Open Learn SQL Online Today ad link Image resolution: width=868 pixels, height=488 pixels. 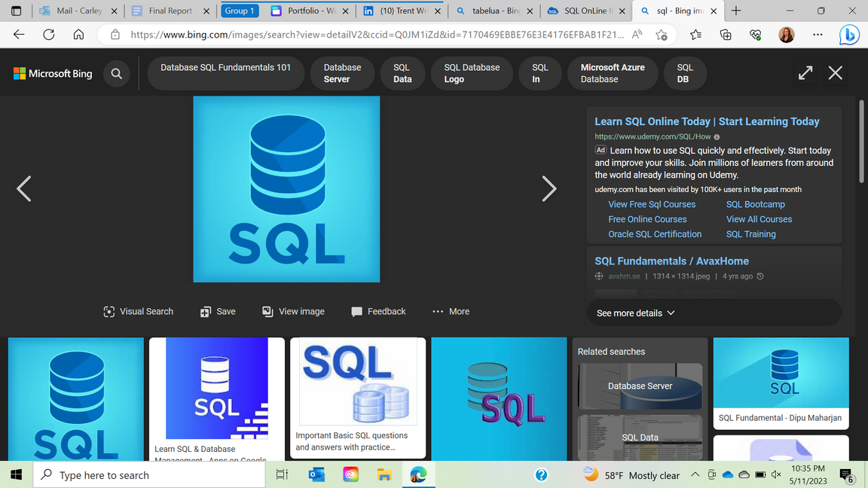click(707, 121)
